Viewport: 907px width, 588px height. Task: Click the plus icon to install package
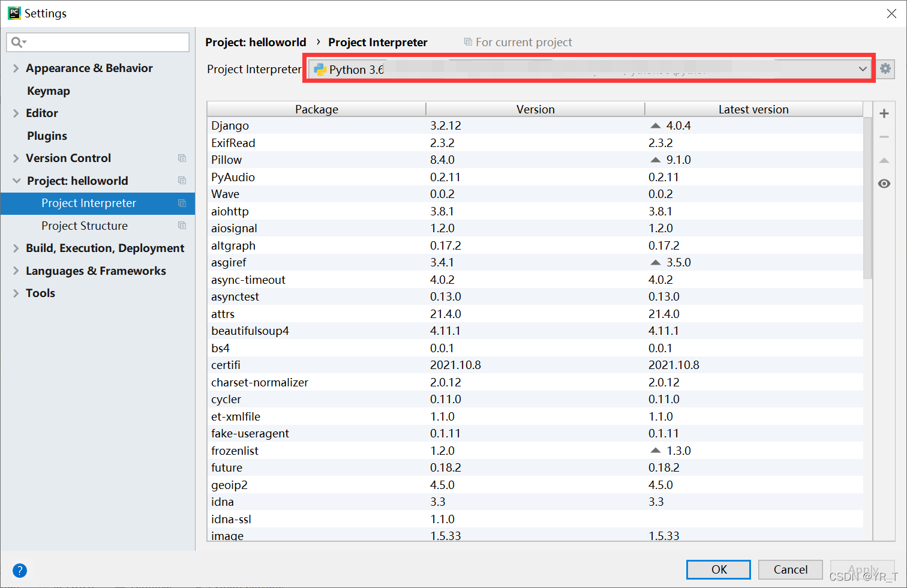[884, 113]
